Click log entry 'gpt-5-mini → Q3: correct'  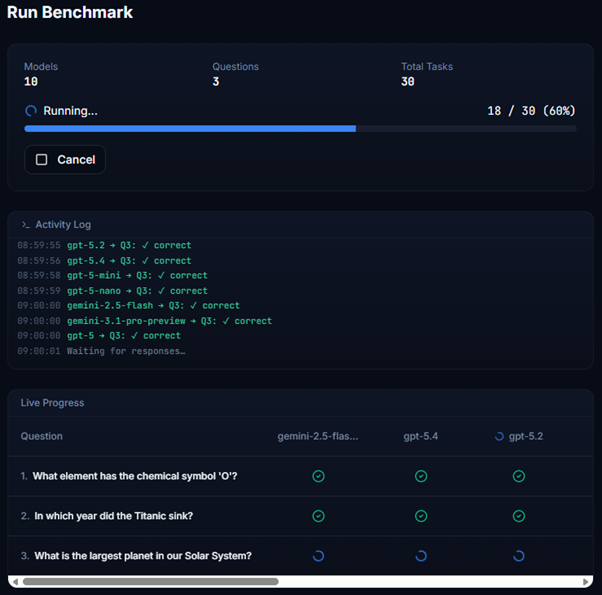tap(137, 276)
